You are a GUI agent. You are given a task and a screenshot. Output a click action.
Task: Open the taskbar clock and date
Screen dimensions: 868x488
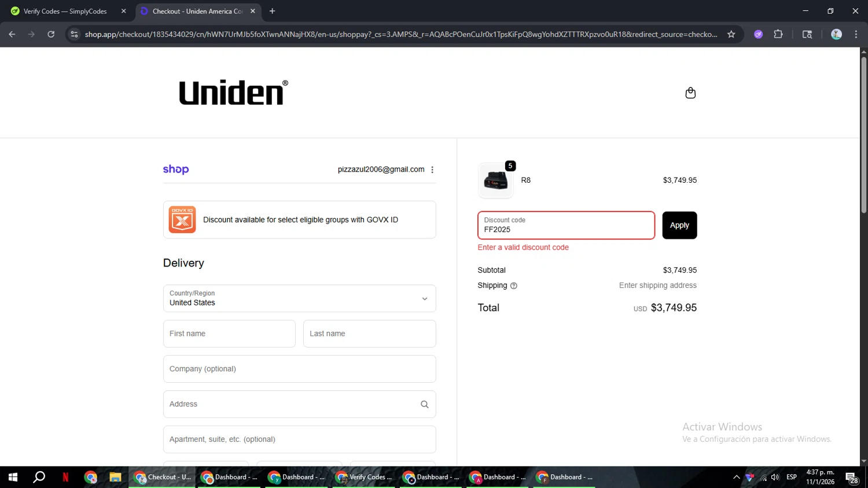point(820,477)
